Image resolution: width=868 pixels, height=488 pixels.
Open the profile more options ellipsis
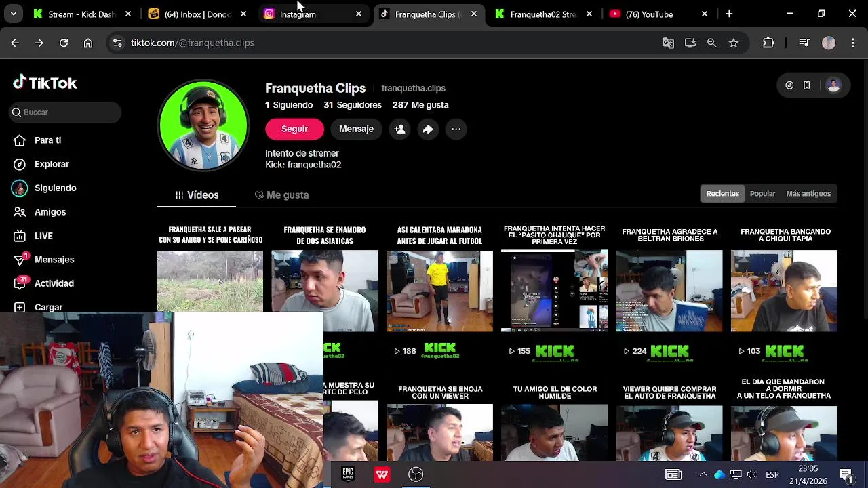pos(456,129)
